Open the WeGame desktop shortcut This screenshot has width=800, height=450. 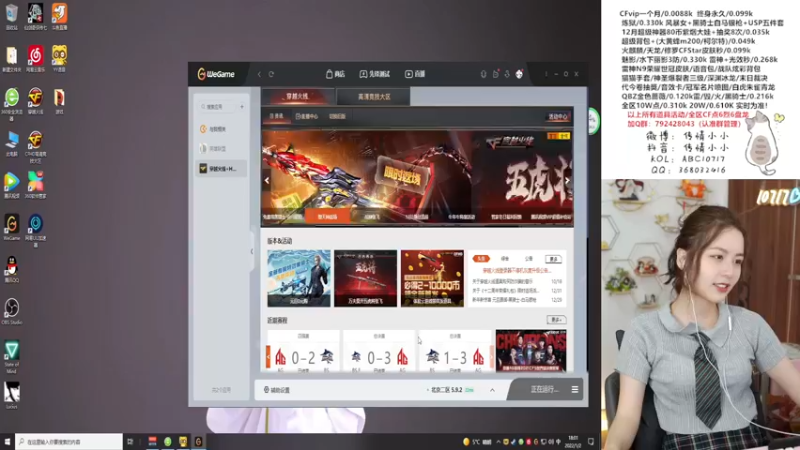pyautogui.click(x=12, y=227)
